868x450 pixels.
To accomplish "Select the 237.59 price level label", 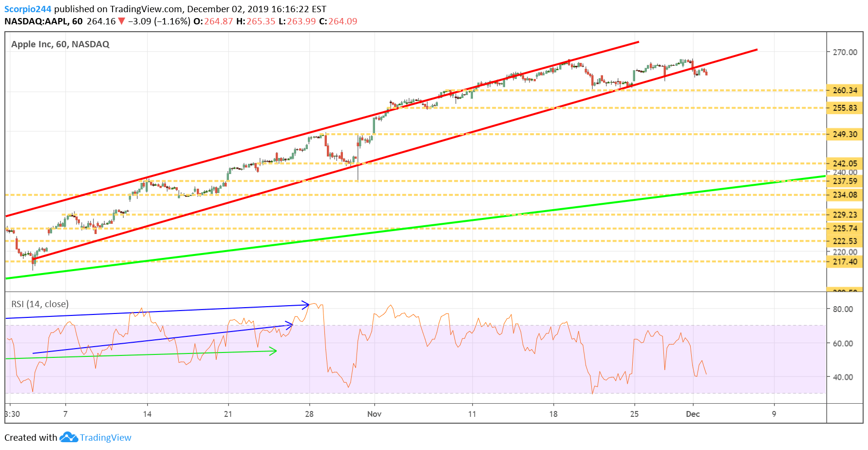I will tap(845, 181).
